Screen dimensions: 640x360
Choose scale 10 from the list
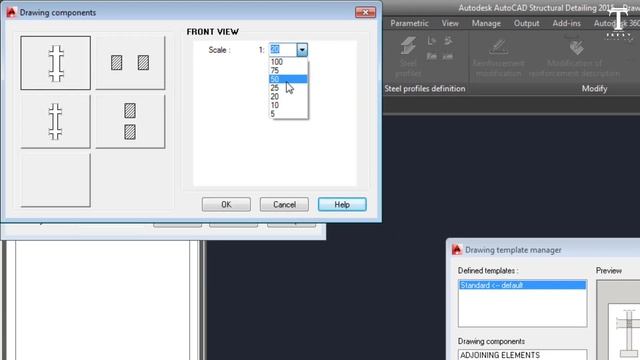[x=288, y=105]
